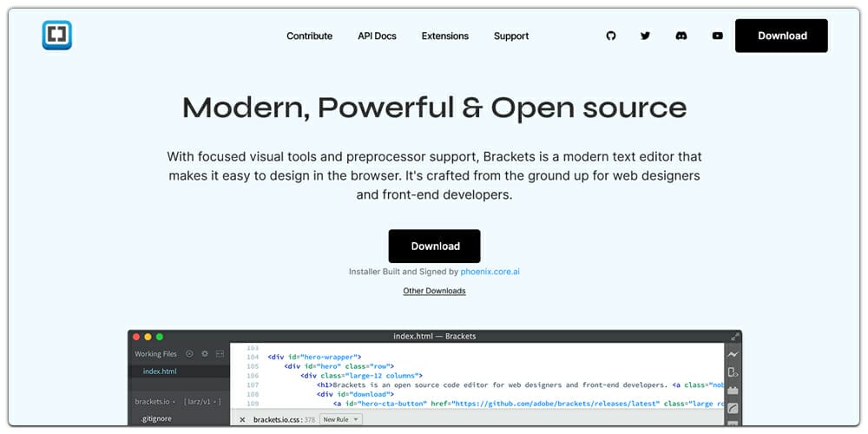Open the GitHub icon link
This screenshot has width=868, height=434.
tap(611, 36)
